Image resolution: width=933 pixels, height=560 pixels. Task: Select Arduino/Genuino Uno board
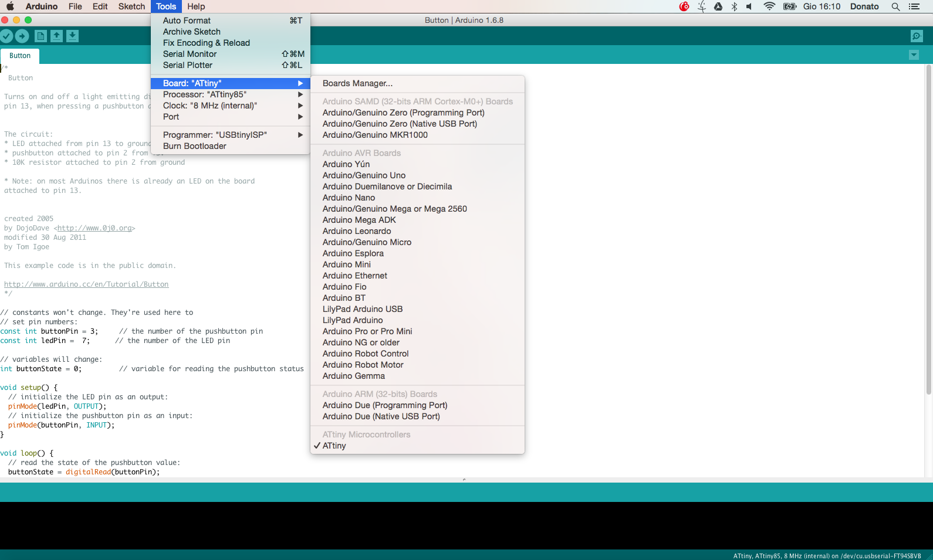pos(417,175)
